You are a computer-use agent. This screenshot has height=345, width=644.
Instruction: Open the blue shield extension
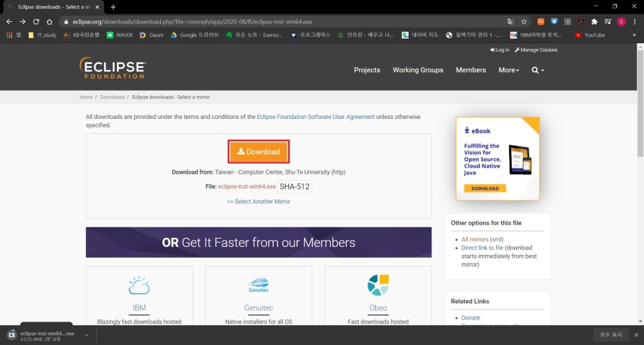[x=554, y=22]
